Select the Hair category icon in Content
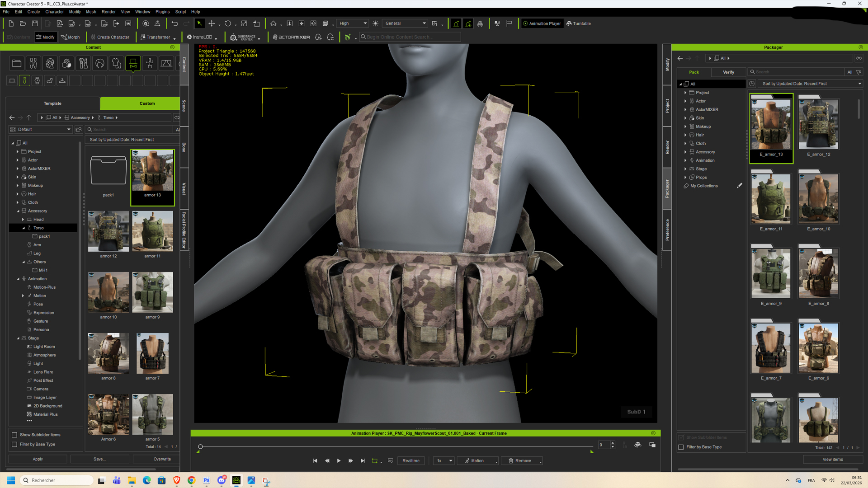The height and width of the screenshot is (488, 868). 100,64
